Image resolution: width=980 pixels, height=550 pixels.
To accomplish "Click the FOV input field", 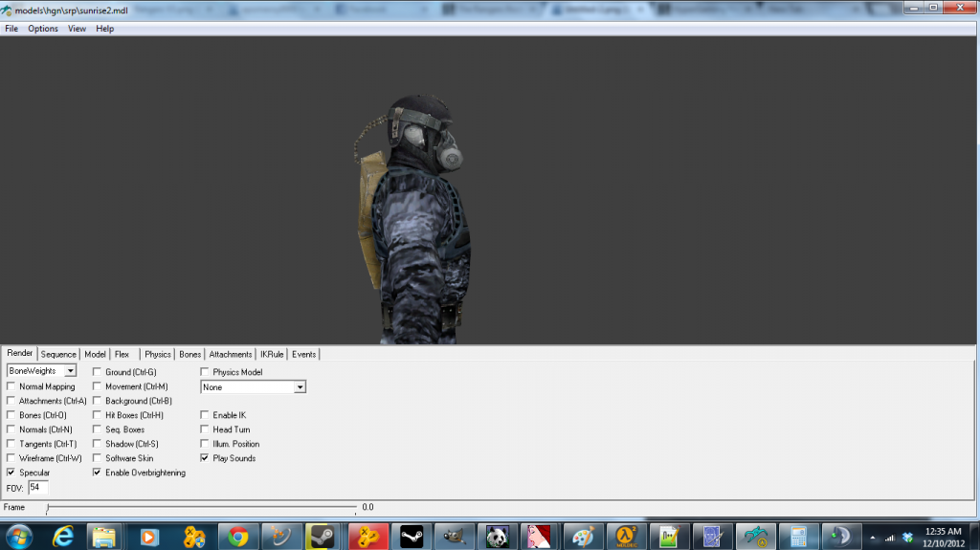I will pyautogui.click(x=37, y=488).
